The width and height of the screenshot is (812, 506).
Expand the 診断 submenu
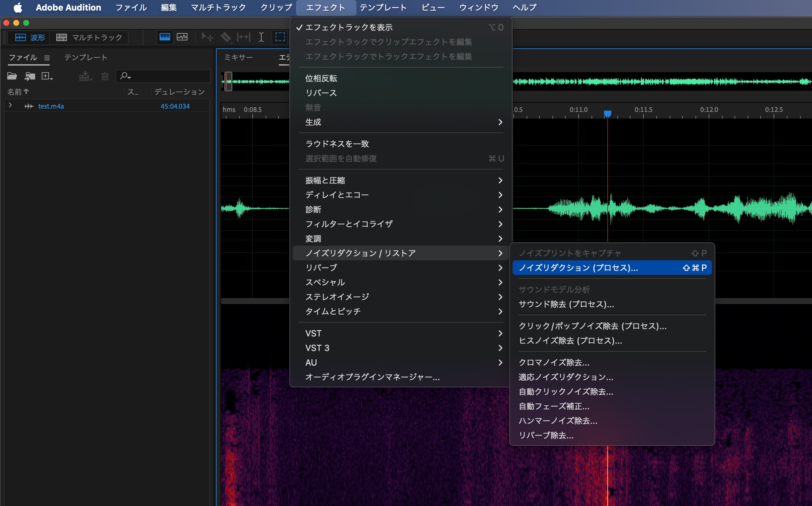pos(400,210)
